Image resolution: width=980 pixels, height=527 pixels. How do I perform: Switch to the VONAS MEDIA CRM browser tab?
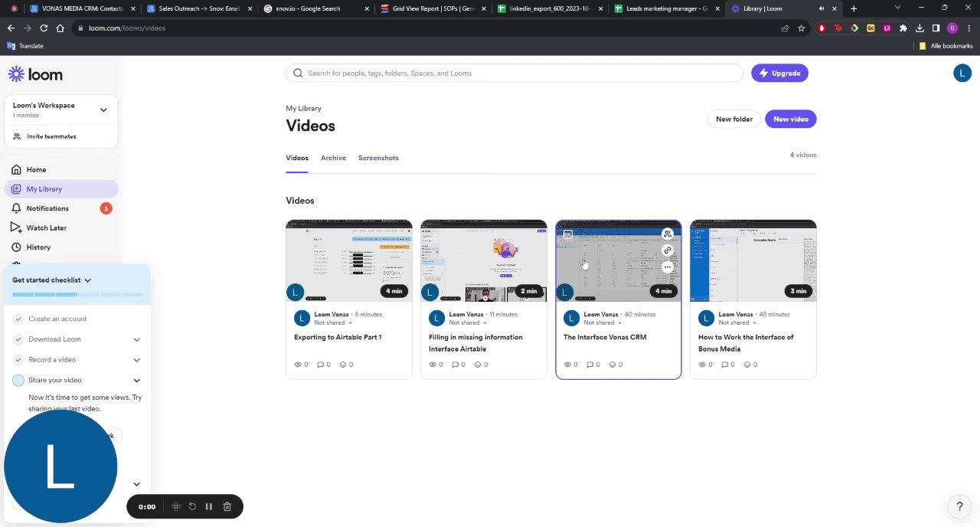click(x=83, y=8)
